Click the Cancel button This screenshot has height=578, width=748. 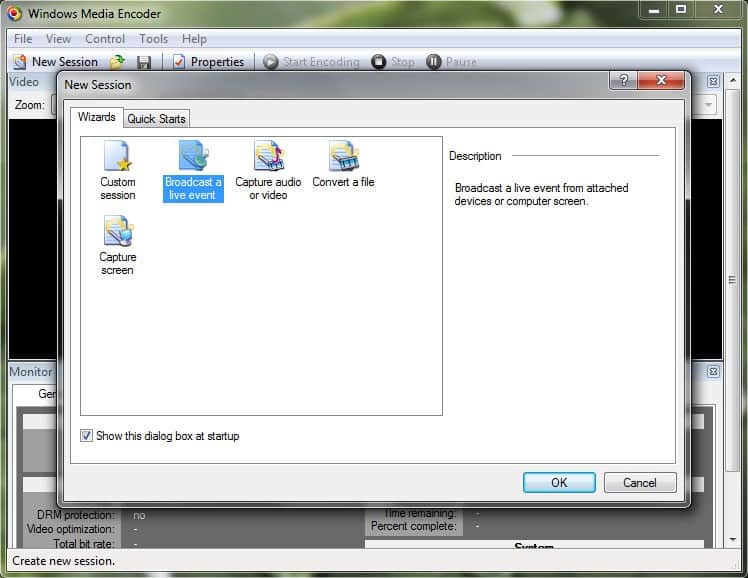640,483
